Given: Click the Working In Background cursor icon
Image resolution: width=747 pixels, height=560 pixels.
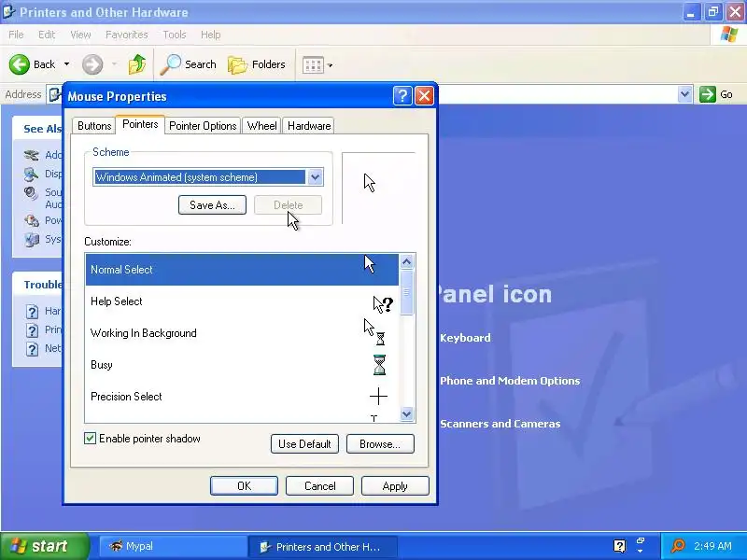Looking at the screenshot, I should click(x=375, y=332).
